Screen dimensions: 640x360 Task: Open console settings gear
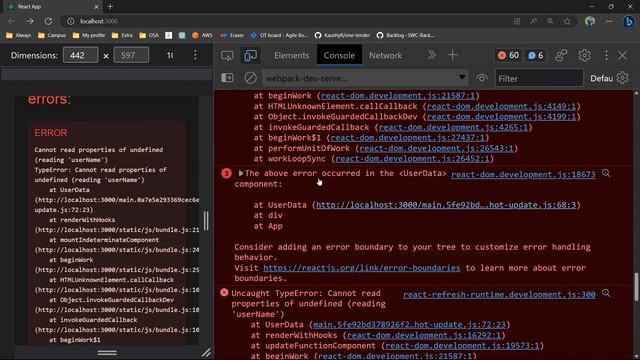pyautogui.click(x=622, y=78)
